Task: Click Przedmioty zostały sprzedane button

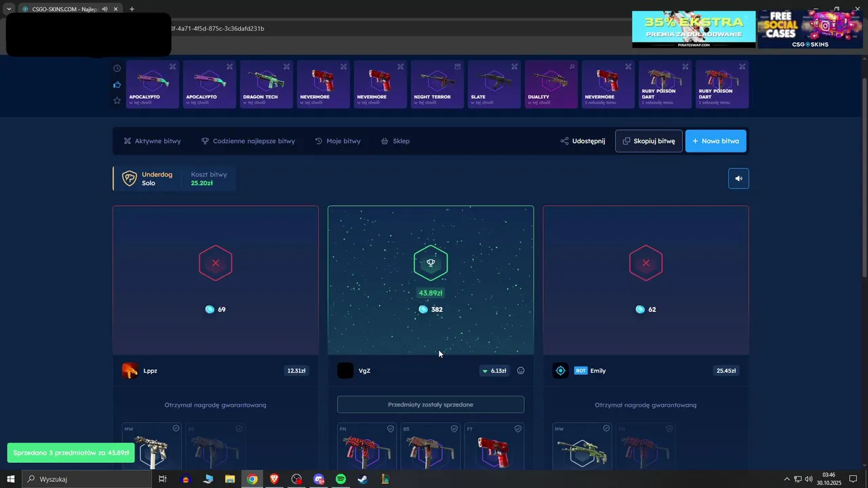Action: [431, 405]
